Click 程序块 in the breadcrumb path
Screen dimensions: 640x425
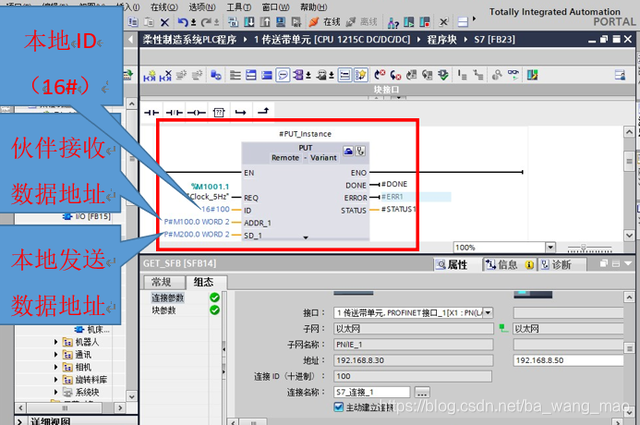[x=442, y=40]
